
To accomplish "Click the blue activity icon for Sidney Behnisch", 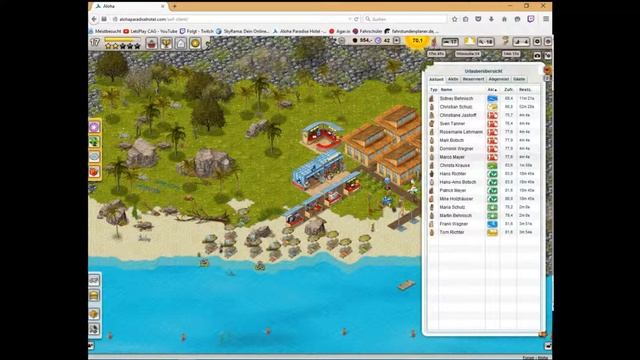I will tap(493, 98).
